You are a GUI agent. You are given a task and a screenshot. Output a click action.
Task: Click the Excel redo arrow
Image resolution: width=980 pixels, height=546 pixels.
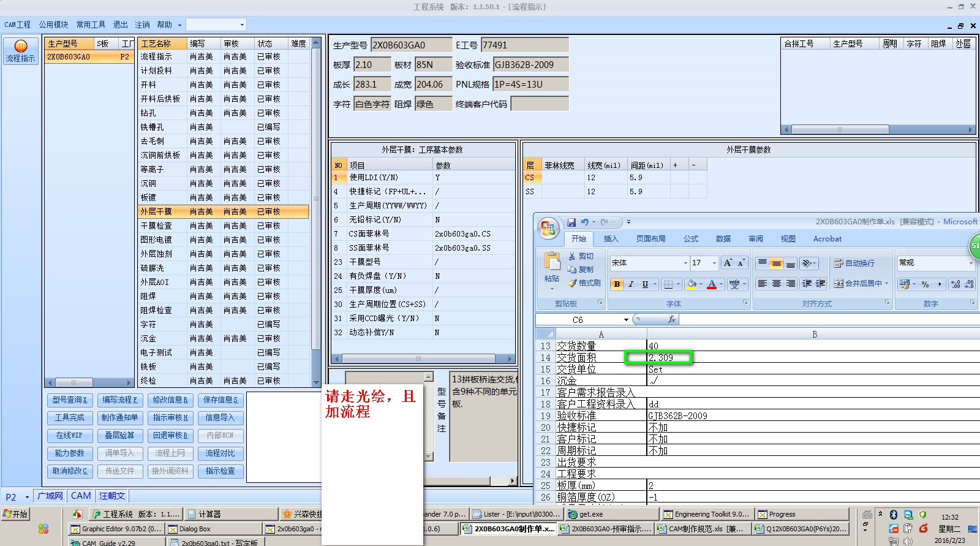click(x=605, y=222)
